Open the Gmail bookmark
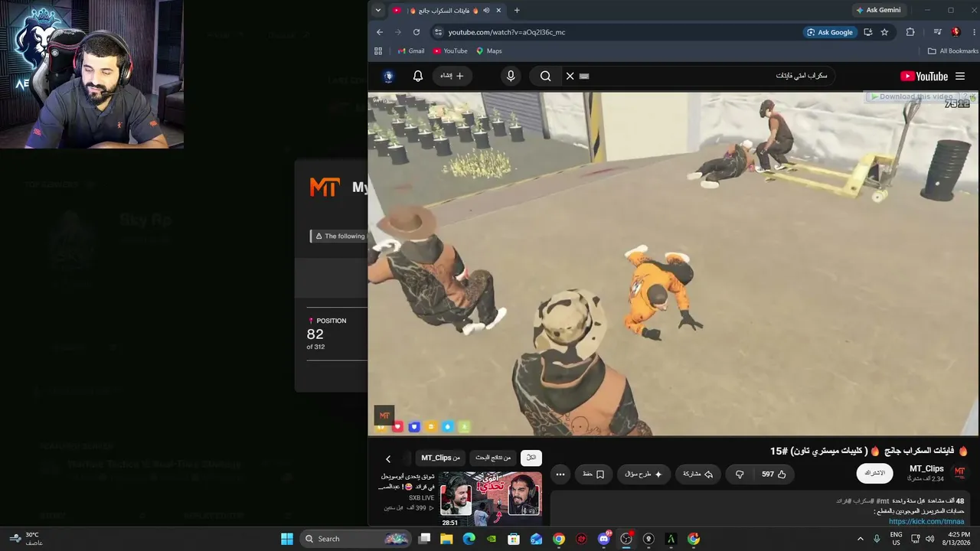 (411, 51)
